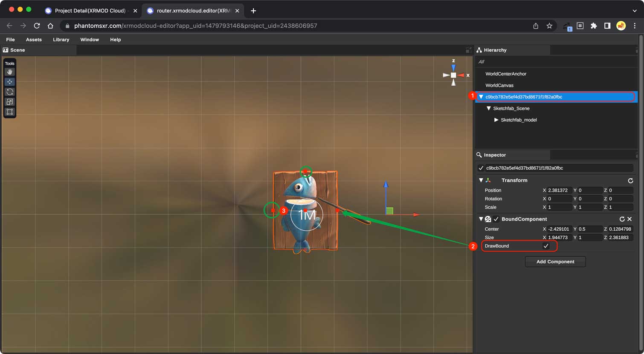Collapse the BoundComponent section
Image resolution: width=644 pixels, height=354 pixels.
click(481, 219)
